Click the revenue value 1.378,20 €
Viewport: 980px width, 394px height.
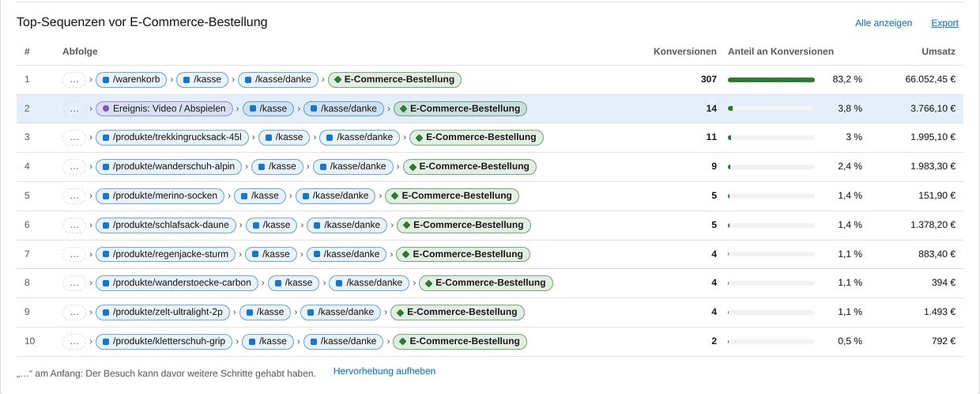tap(933, 225)
